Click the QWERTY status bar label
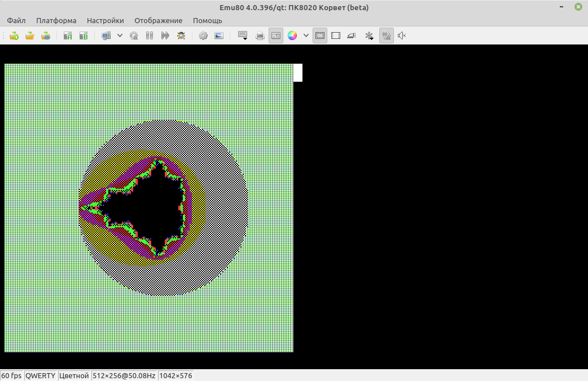This screenshot has height=381, width=588. (x=41, y=376)
